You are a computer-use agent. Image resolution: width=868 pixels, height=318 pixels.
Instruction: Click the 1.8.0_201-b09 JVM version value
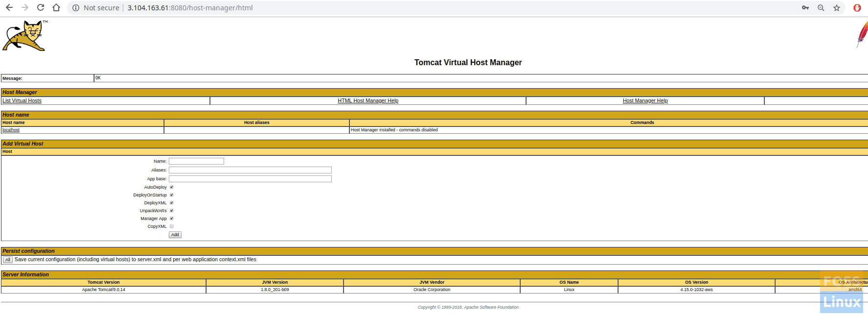tap(275, 290)
